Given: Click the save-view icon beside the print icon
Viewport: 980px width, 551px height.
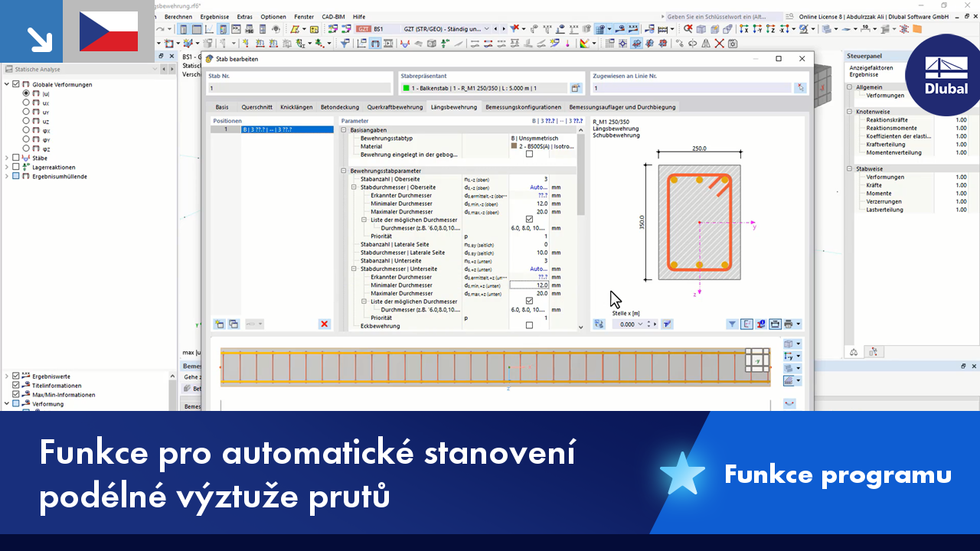Looking at the screenshot, I should click(775, 324).
